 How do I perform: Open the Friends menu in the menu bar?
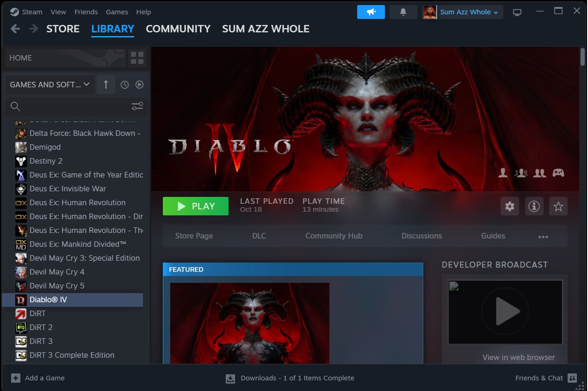pos(86,12)
